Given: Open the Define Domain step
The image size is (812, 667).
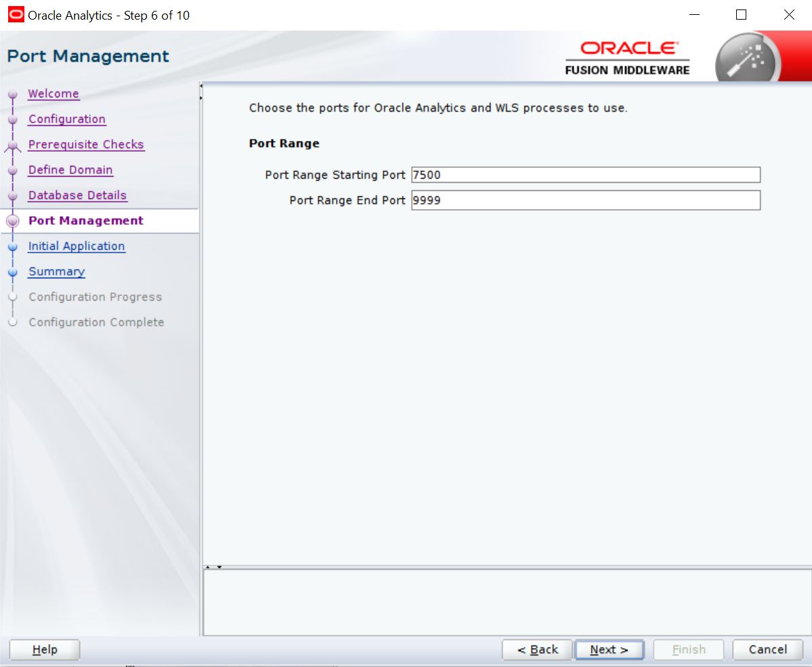Looking at the screenshot, I should (70, 170).
